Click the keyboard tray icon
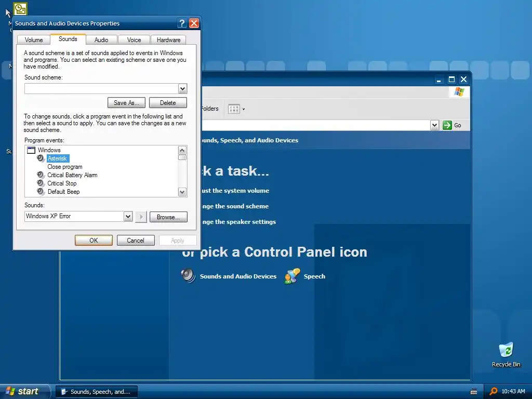Screen dimensions: 532x399 [474, 392]
